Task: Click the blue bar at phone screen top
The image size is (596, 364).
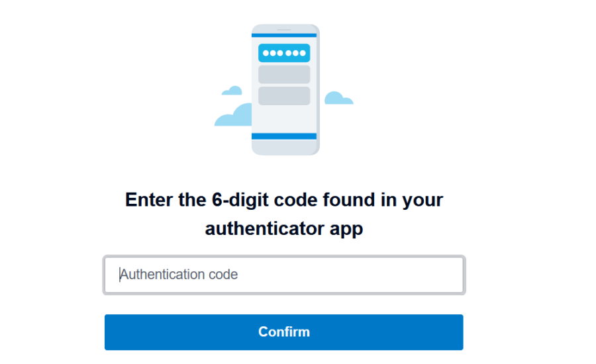Action: (x=284, y=35)
